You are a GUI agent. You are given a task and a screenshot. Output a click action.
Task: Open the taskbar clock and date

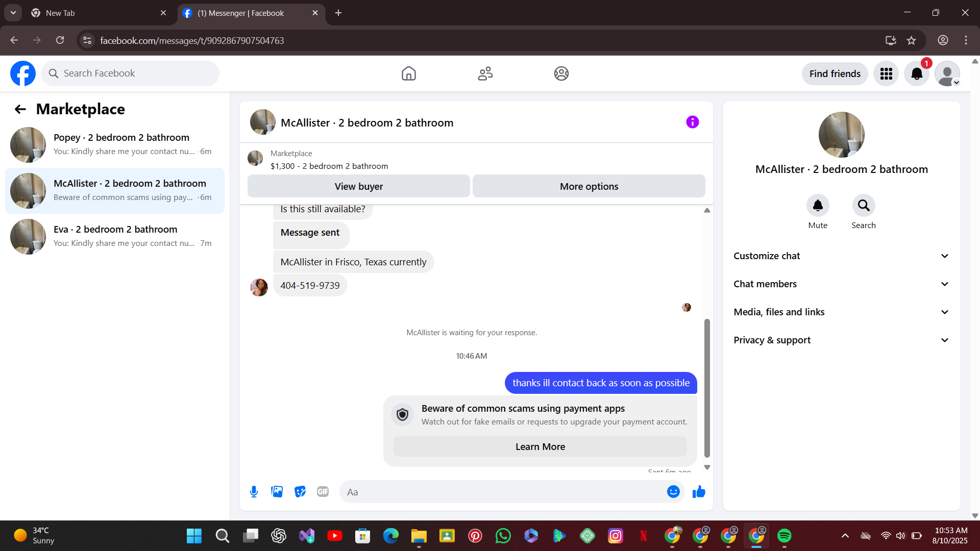click(951, 536)
